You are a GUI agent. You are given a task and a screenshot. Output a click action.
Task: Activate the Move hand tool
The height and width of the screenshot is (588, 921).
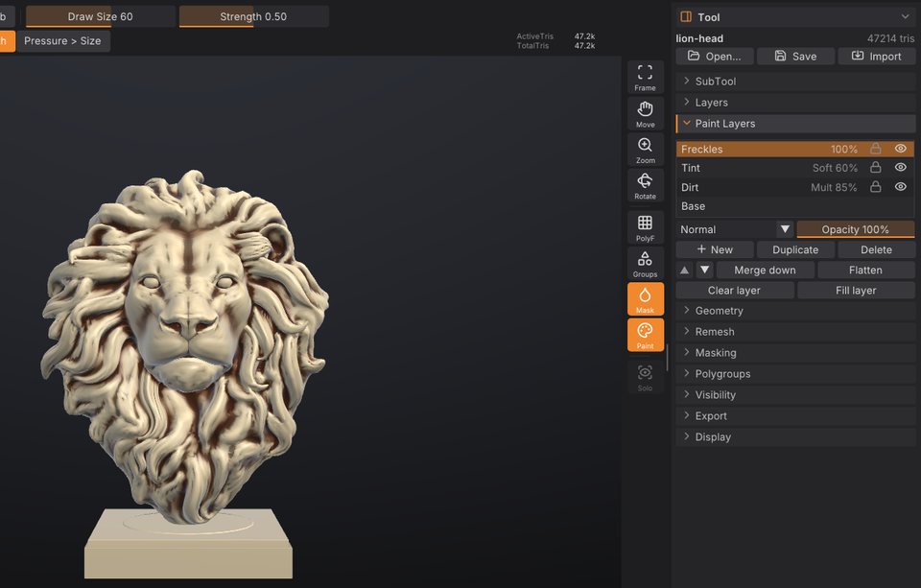tap(645, 113)
